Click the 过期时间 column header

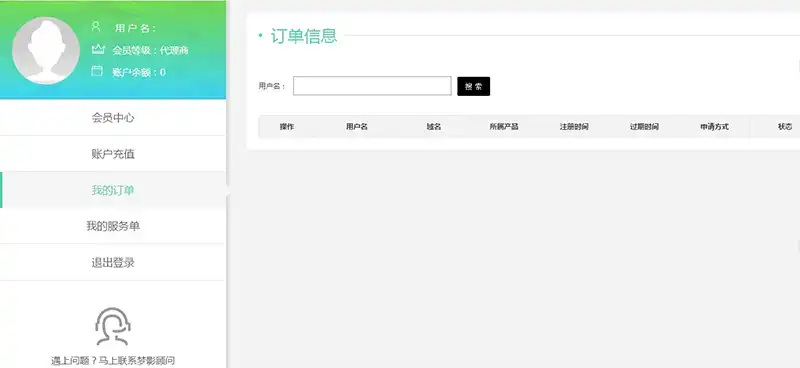pos(644,127)
